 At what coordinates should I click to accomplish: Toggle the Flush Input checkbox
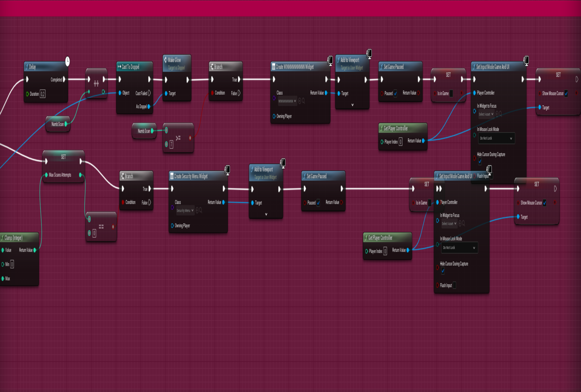pos(454,286)
